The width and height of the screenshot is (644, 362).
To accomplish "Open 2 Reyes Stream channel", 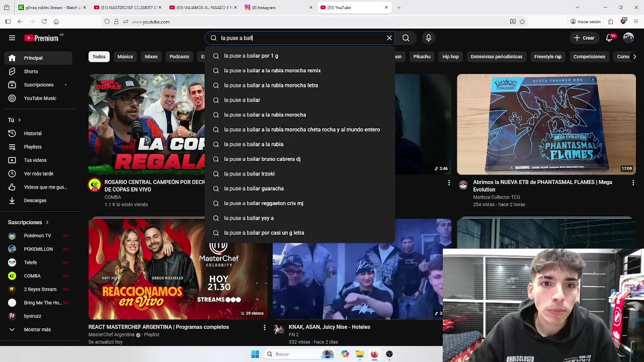I will coord(38,289).
